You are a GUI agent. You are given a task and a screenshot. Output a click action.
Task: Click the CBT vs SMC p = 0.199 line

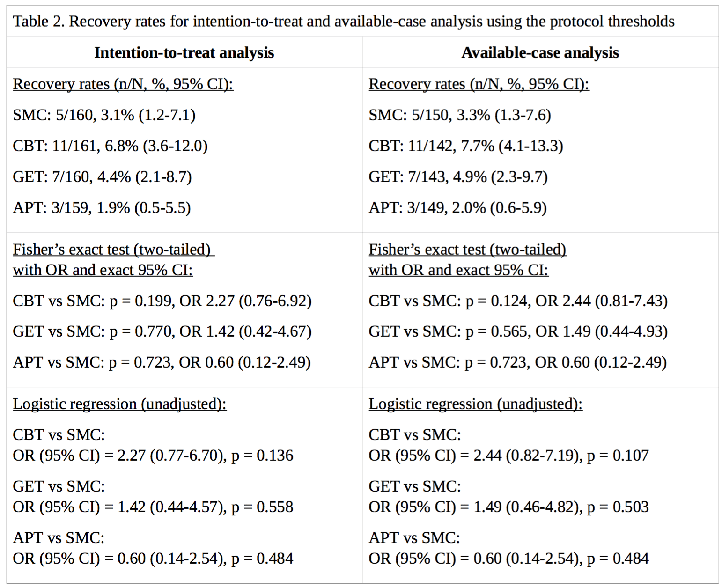(162, 301)
